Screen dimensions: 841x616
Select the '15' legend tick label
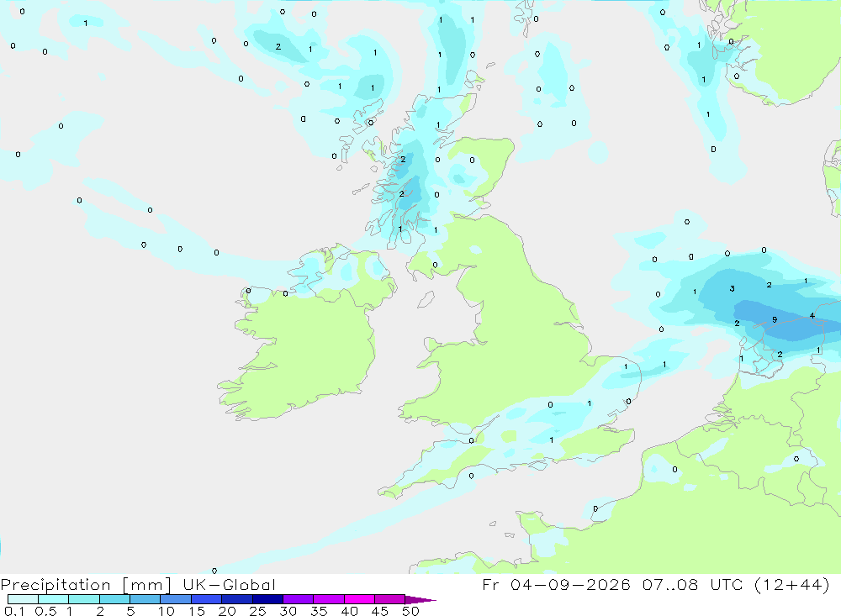(196, 611)
